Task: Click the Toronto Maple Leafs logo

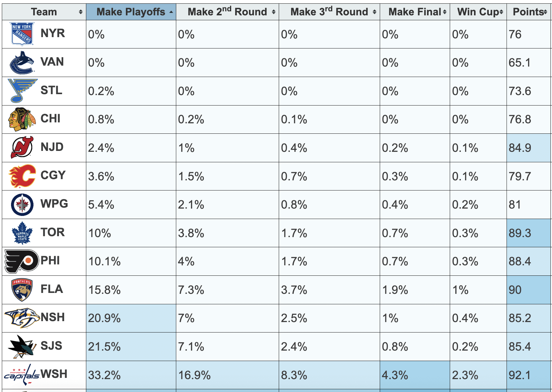Action: 22,233
